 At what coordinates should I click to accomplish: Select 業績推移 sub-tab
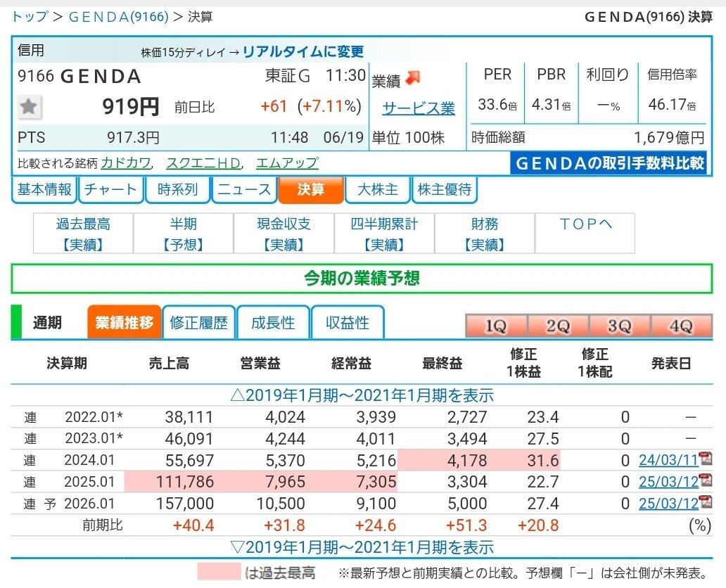pyautogui.click(x=124, y=322)
